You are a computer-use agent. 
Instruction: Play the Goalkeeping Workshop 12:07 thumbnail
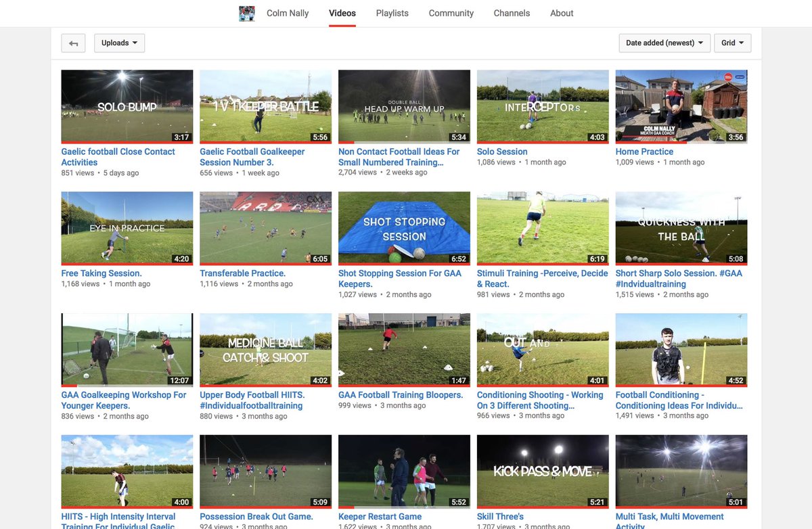(x=127, y=350)
